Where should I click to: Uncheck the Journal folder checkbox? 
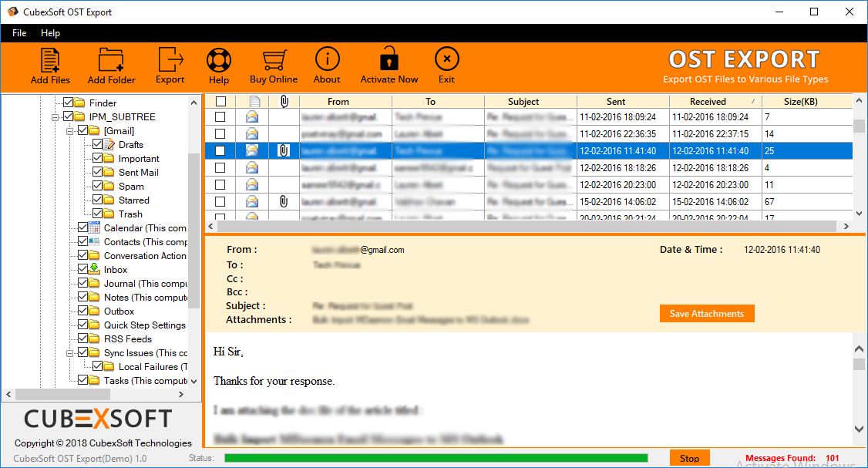pyautogui.click(x=83, y=283)
